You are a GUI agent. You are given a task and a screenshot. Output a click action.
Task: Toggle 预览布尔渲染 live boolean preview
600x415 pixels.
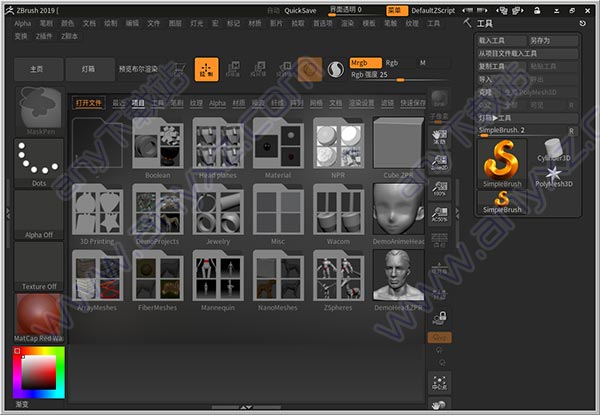(x=139, y=69)
